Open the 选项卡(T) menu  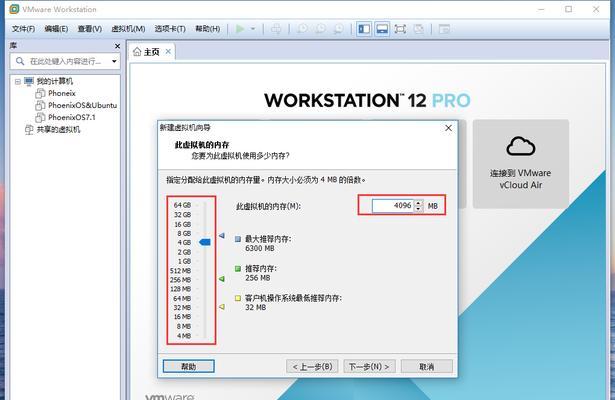(170, 29)
